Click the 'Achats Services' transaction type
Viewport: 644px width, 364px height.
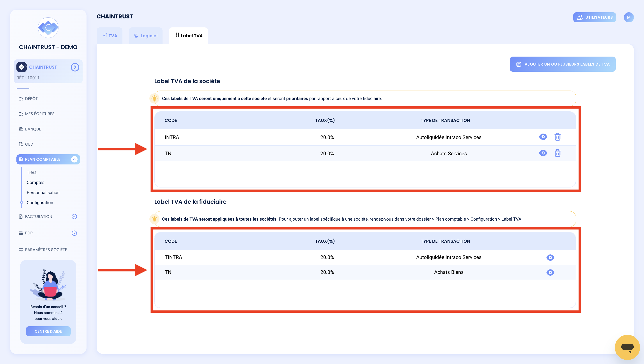point(449,153)
